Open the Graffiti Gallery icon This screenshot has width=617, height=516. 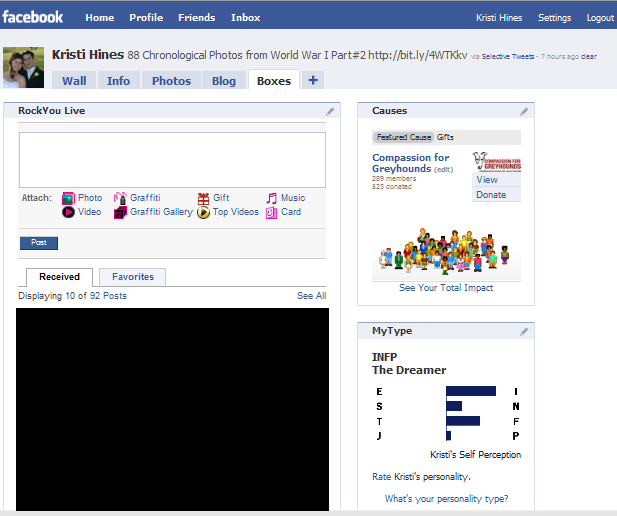click(x=120, y=212)
